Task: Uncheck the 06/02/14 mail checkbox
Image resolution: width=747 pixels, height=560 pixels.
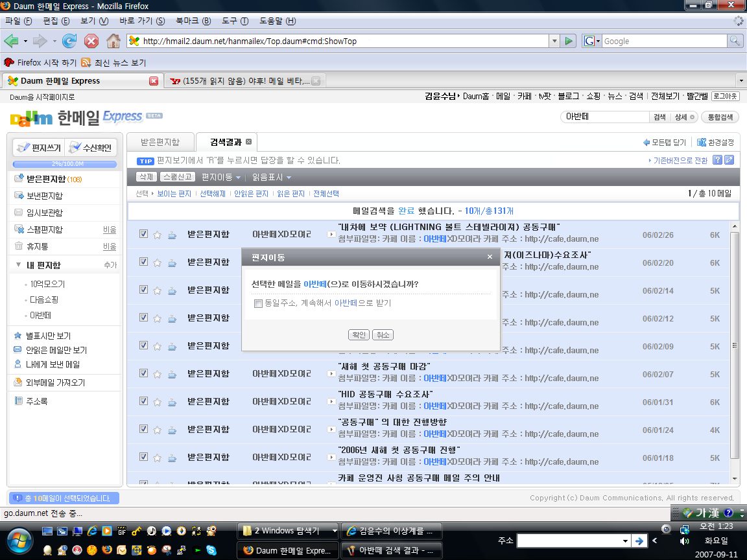Action: click(143, 290)
